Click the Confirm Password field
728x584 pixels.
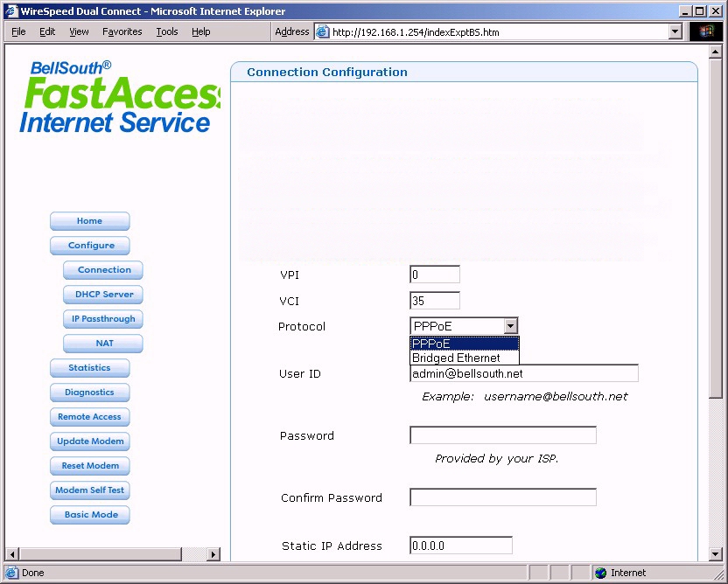(x=503, y=497)
